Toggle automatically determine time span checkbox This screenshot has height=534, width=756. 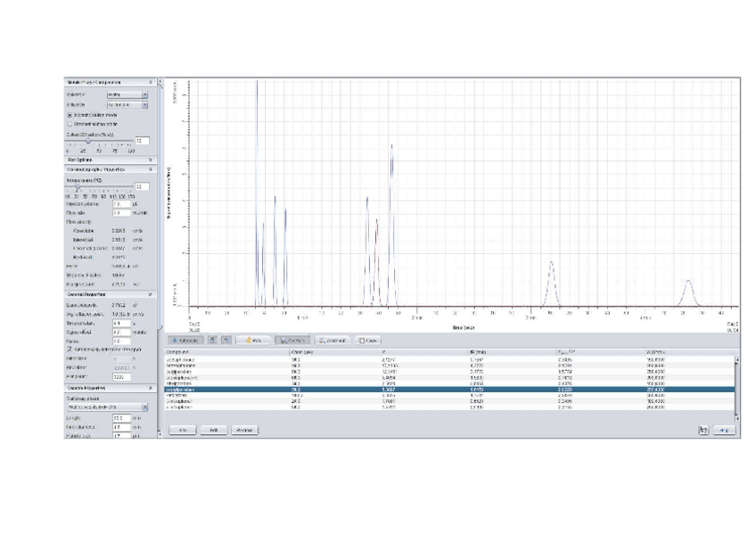[x=70, y=349]
